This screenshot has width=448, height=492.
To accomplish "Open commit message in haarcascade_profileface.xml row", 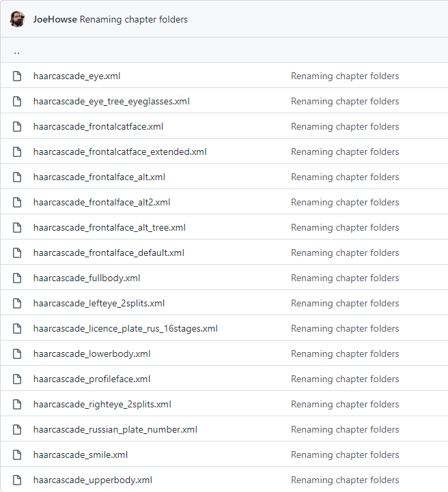I will point(345,379).
